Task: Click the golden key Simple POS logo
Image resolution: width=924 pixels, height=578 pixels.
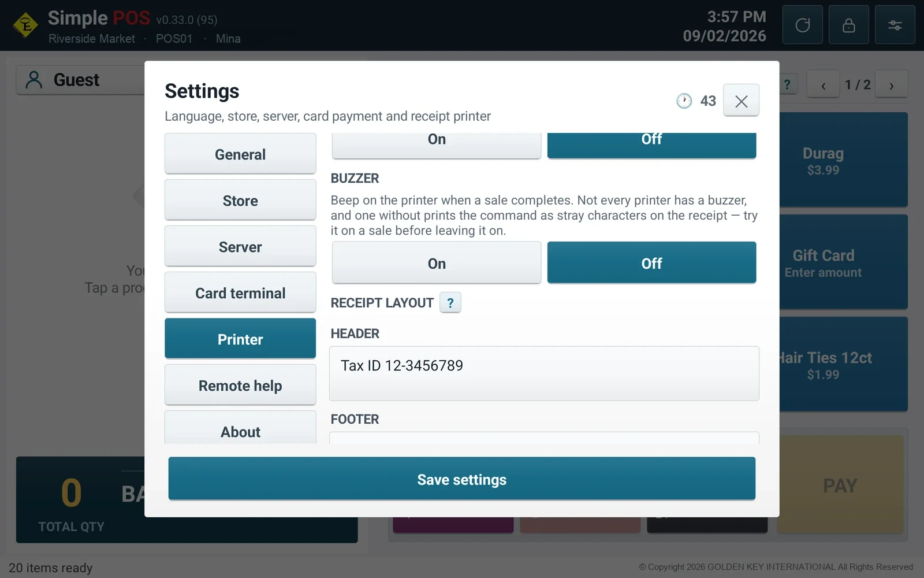Action: (x=25, y=25)
